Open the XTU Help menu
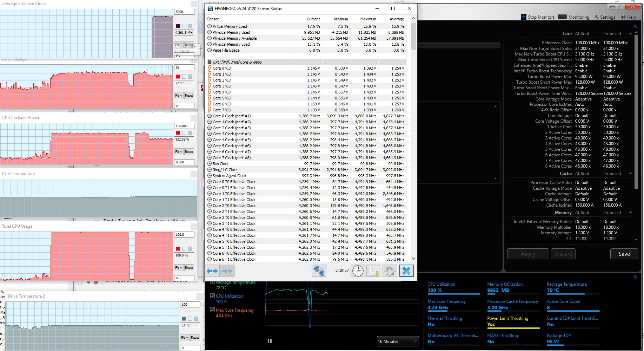The image size is (644, 351). 629,17
